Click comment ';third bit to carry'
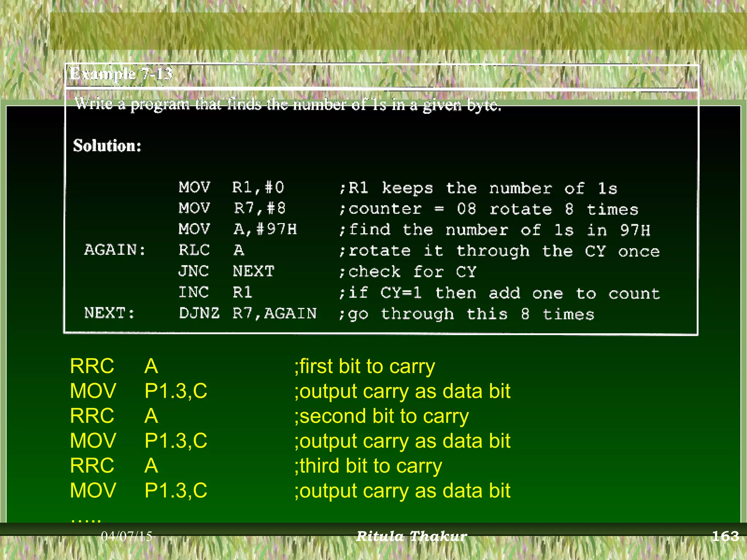Screen dimensions: 747x560 tap(368, 466)
